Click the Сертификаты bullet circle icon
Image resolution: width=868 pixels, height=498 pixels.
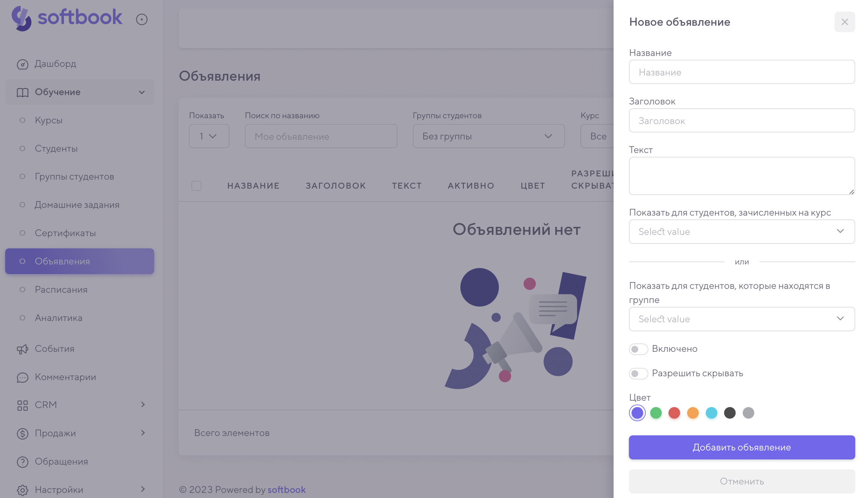click(x=22, y=233)
